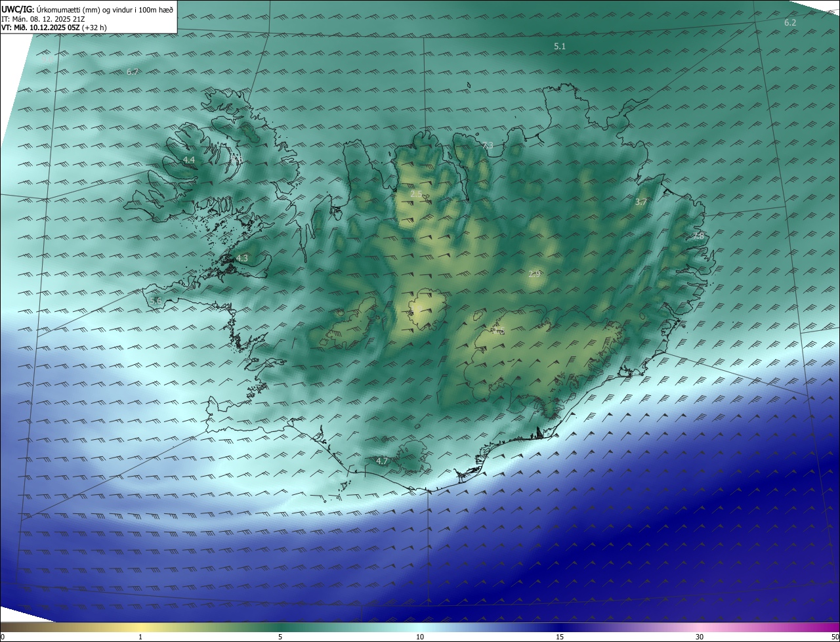Click the 6.2 value label
This screenshot has width=840, height=642.
click(x=790, y=23)
